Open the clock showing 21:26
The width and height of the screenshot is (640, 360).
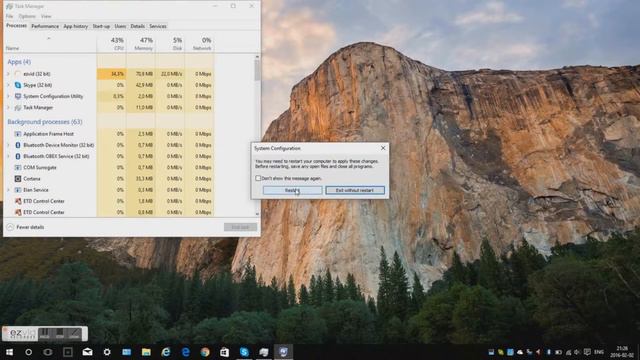pyautogui.click(x=622, y=352)
